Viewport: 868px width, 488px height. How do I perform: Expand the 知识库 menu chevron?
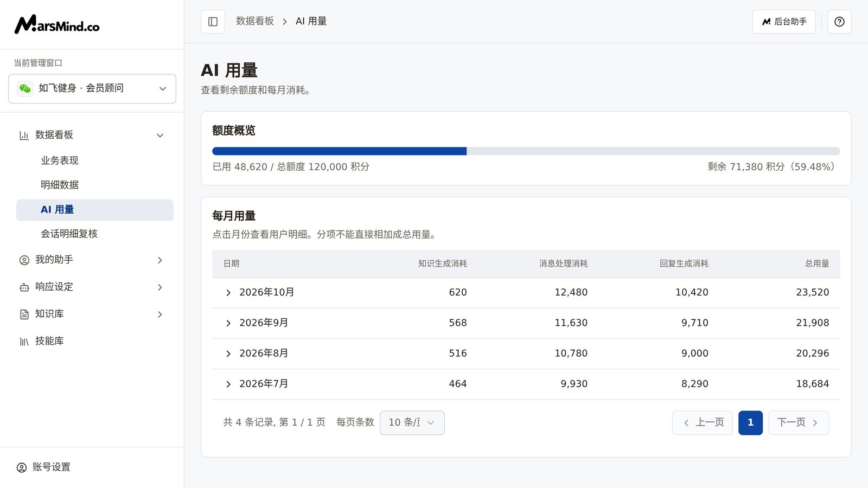pyautogui.click(x=160, y=314)
